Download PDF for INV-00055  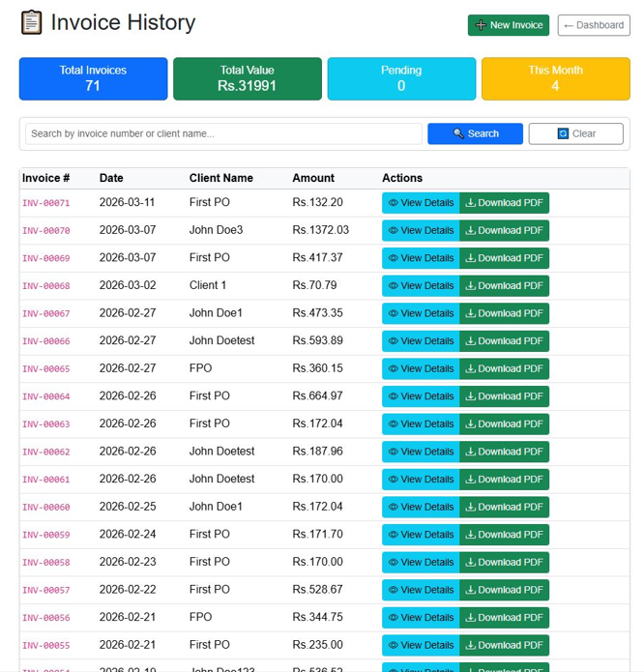[x=505, y=645]
